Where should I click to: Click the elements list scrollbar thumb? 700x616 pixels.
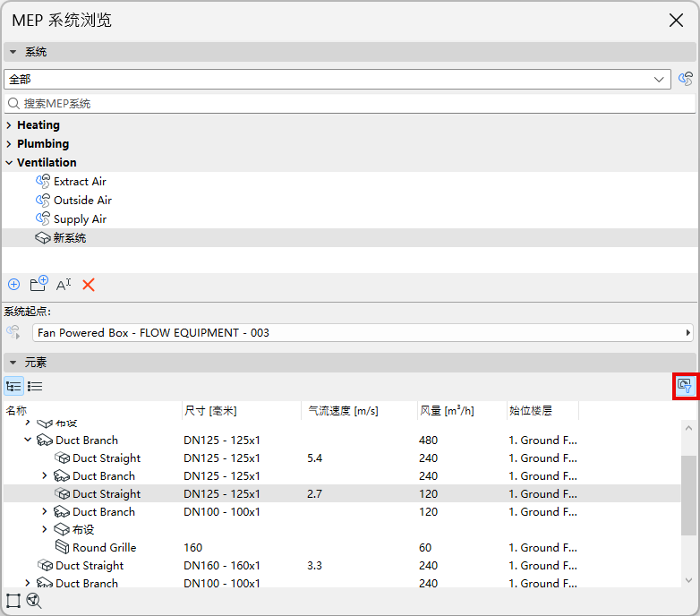688,495
